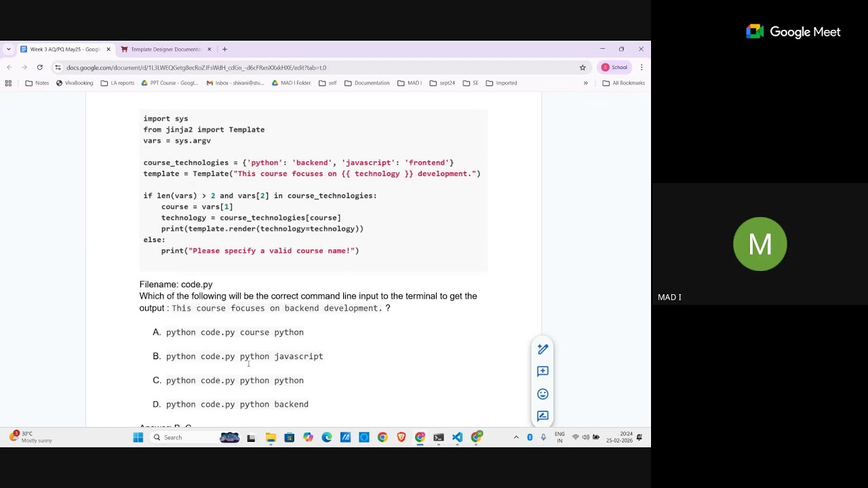The image size is (868, 488).
Task: Bookmark this page with the star icon
Action: 583,68
